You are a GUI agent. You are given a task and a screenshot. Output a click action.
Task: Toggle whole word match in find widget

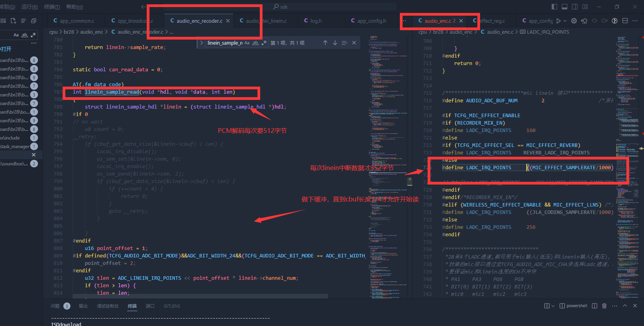pos(255,43)
